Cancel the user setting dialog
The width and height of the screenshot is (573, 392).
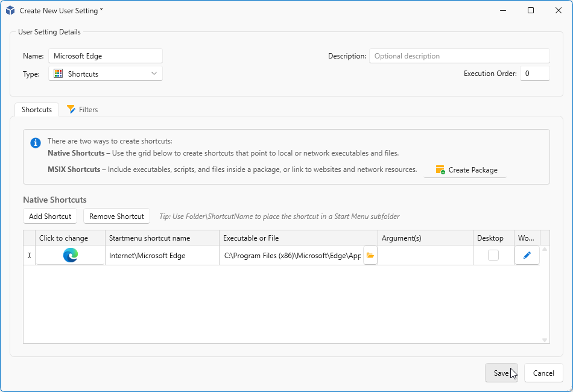543,373
